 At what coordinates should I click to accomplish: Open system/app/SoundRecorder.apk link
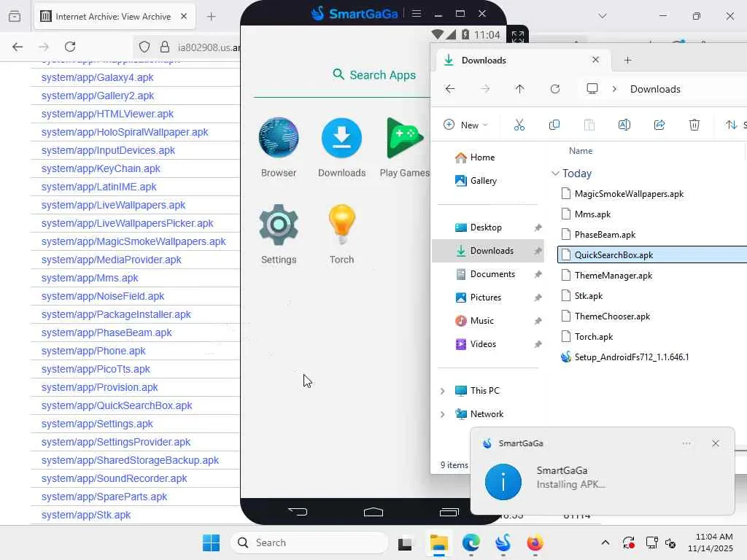(114, 478)
